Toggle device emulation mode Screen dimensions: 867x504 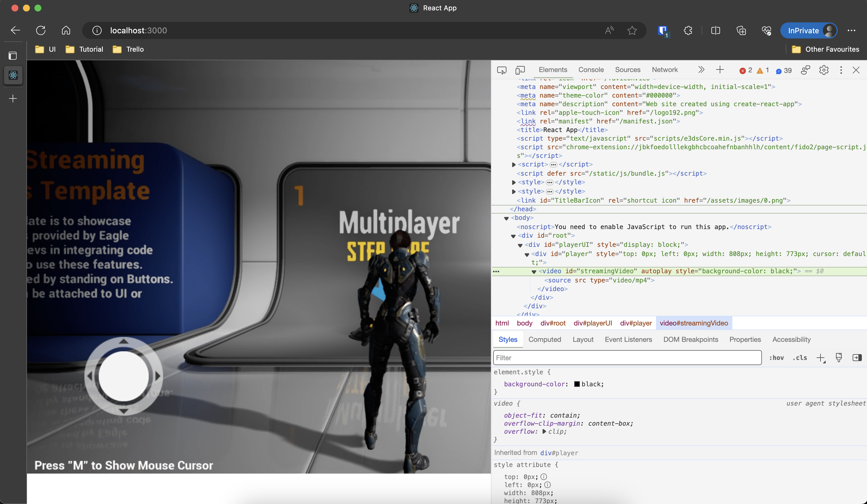[520, 70]
